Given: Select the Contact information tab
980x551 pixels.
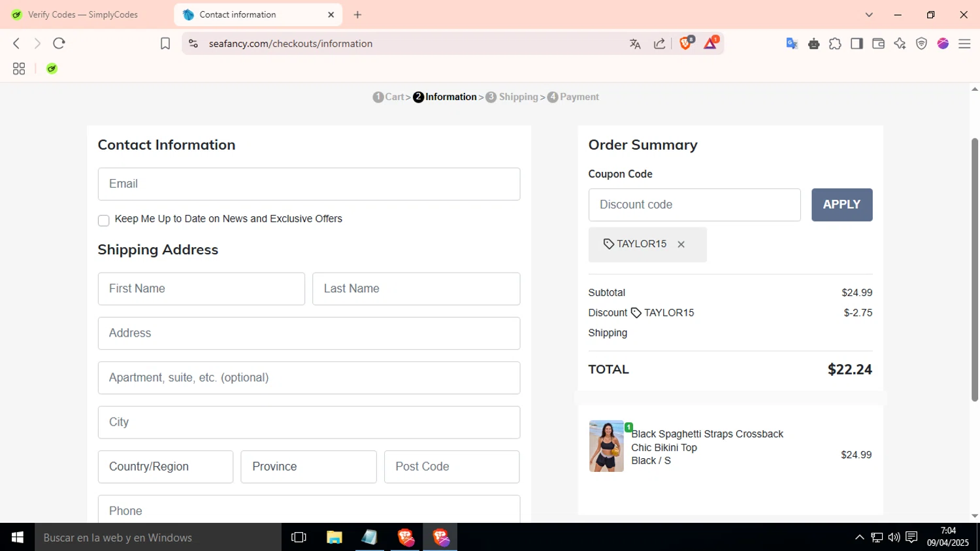Looking at the screenshot, I should (x=258, y=14).
